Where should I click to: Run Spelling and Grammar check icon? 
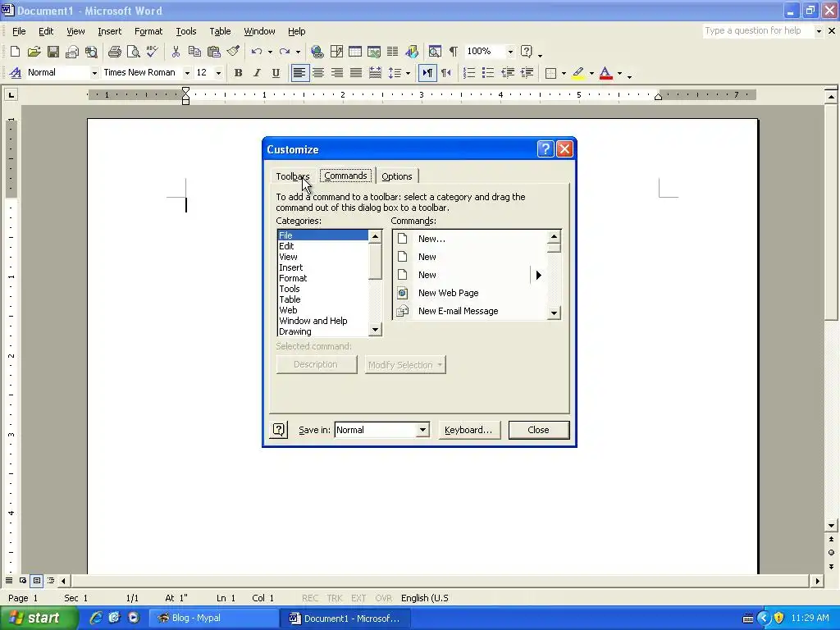152,52
